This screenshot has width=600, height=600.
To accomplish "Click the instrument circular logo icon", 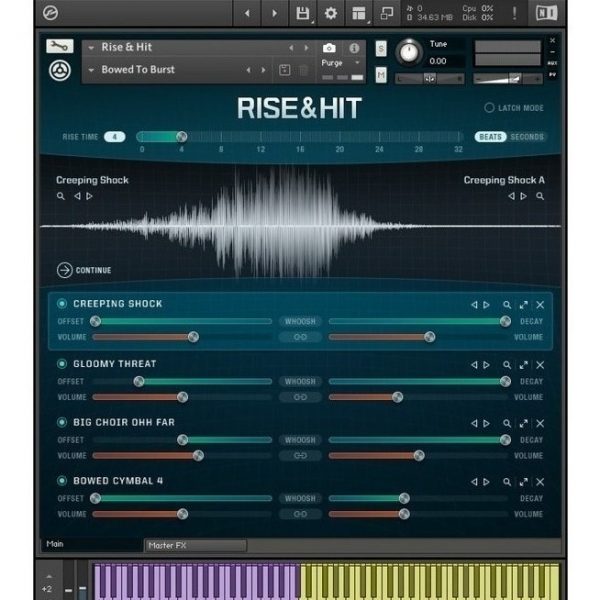I will [x=60, y=71].
